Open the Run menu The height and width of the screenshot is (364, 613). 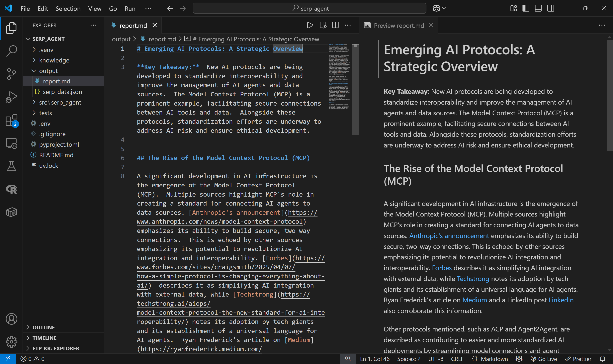click(x=130, y=9)
